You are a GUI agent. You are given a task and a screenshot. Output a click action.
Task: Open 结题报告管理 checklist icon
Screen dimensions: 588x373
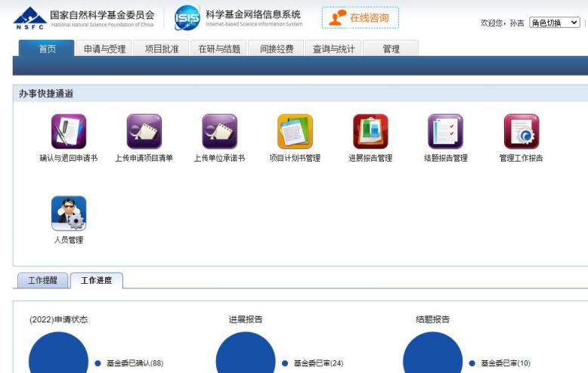click(445, 132)
